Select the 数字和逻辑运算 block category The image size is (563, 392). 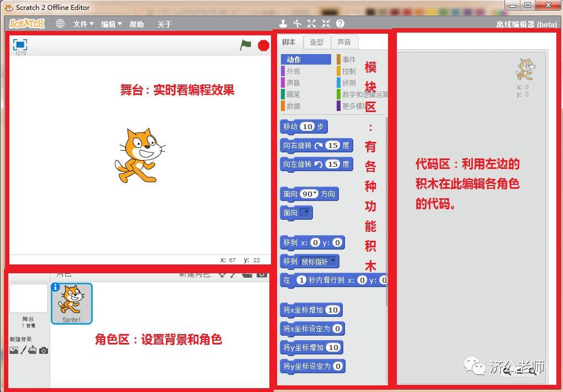tap(362, 94)
